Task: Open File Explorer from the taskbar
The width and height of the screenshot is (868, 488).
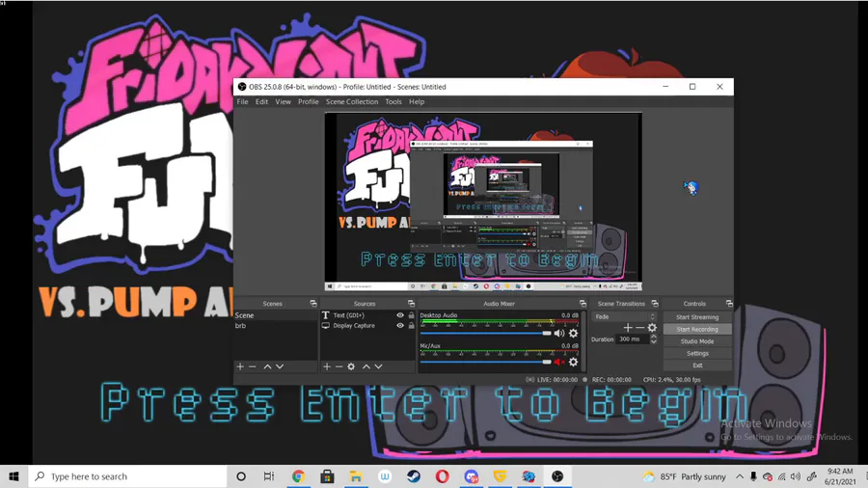Action: pos(356,476)
